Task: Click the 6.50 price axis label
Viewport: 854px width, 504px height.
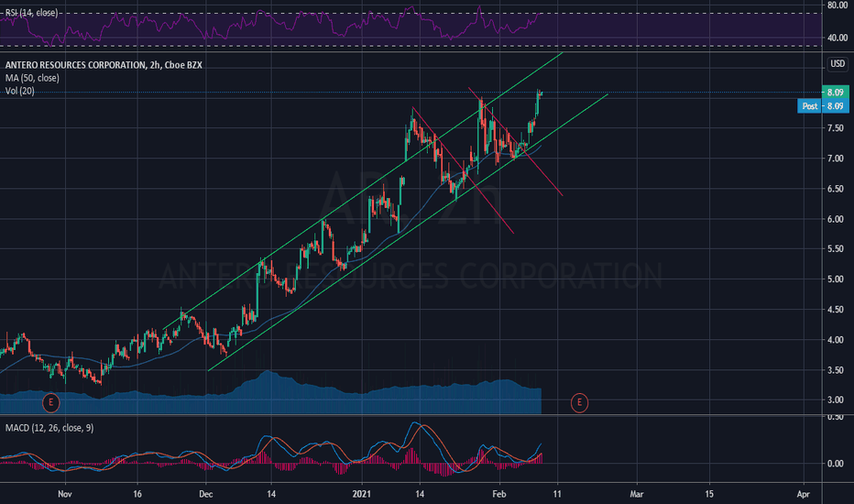Action: pos(835,189)
